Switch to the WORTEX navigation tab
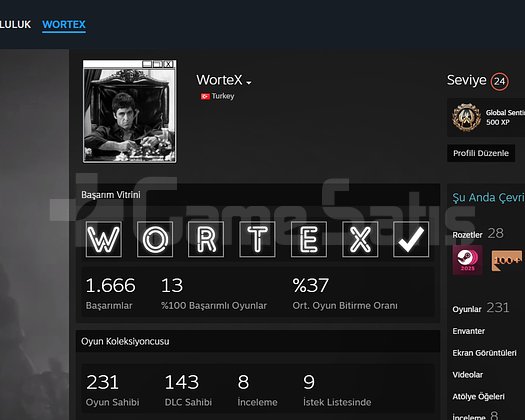 [64, 24]
